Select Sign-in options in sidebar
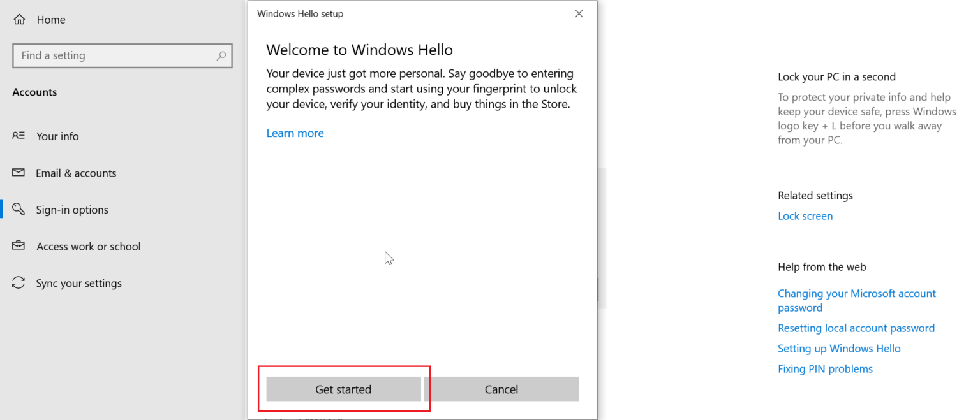The image size is (980, 420). 72,210
